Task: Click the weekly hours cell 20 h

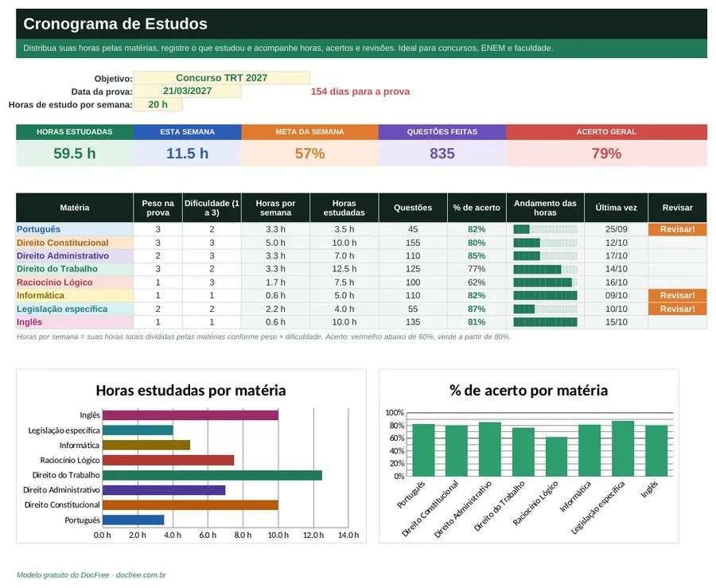Action: click(x=158, y=104)
